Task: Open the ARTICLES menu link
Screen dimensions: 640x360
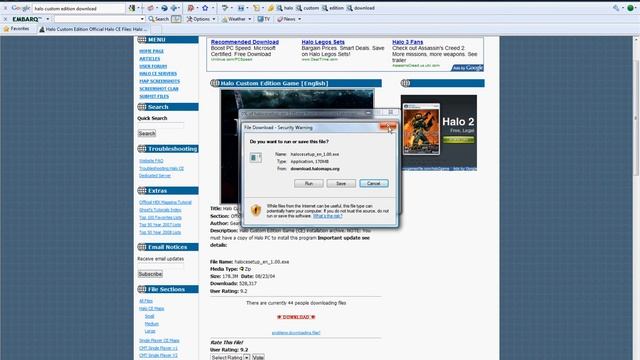Action: tap(149, 59)
